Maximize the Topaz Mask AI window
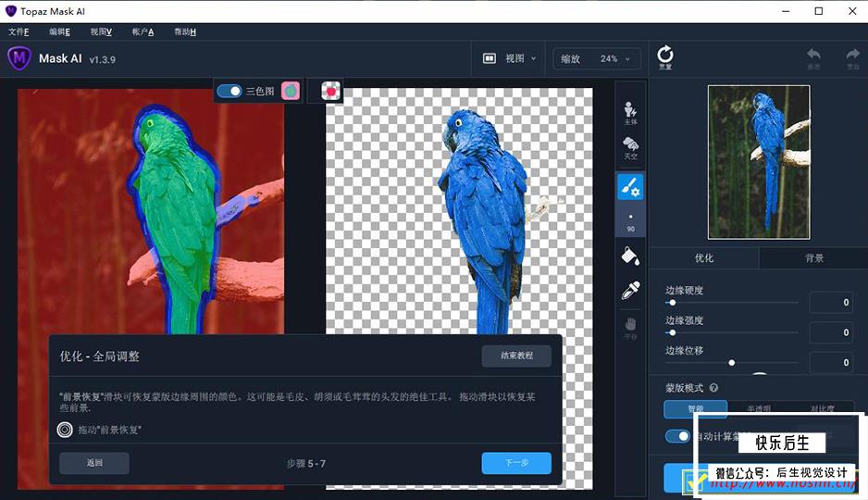 tap(819, 11)
